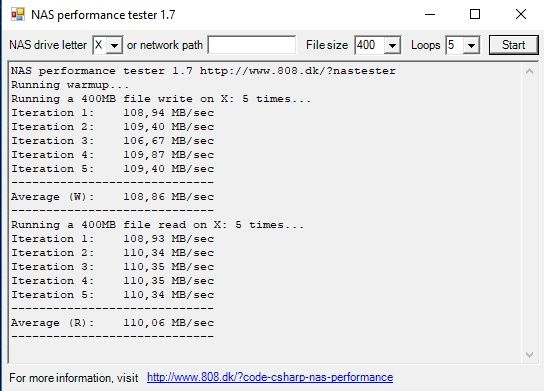Expand the File size dropdown arrow
The image size is (544, 391).
coord(392,45)
